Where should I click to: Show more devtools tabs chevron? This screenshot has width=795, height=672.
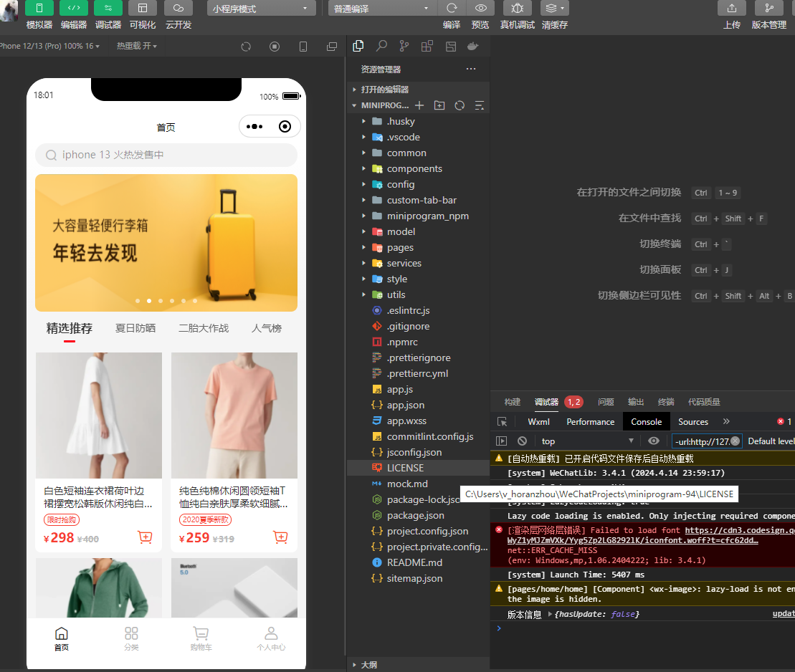click(x=726, y=422)
